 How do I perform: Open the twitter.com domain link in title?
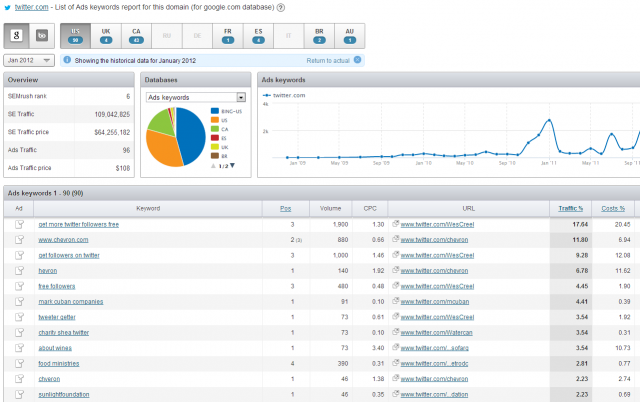click(x=33, y=7)
